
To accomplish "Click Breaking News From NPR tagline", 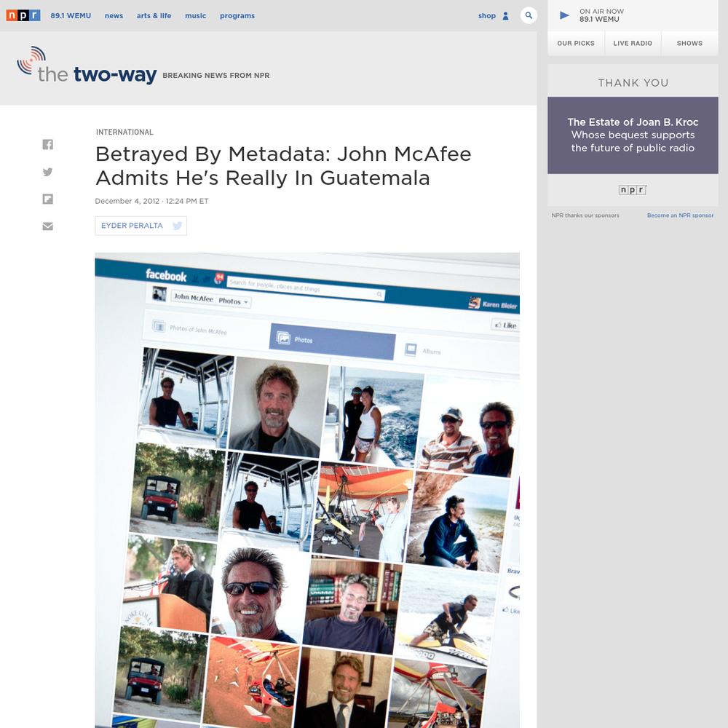I will point(216,75).
